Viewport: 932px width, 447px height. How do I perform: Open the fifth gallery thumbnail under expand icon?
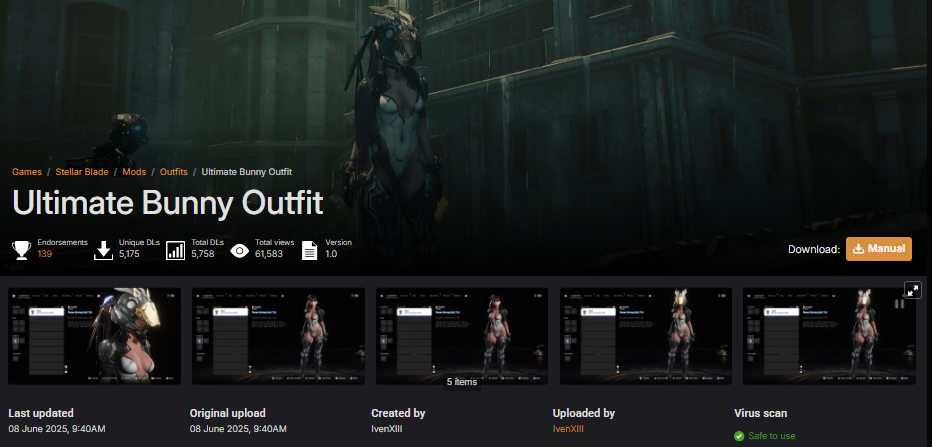pyautogui.click(x=829, y=336)
